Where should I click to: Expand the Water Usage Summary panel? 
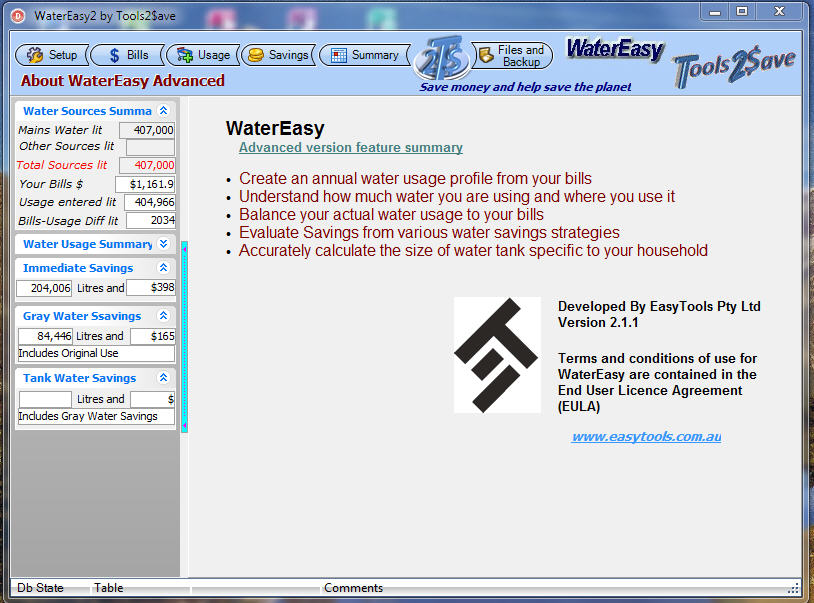pyautogui.click(x=163, y=244)
